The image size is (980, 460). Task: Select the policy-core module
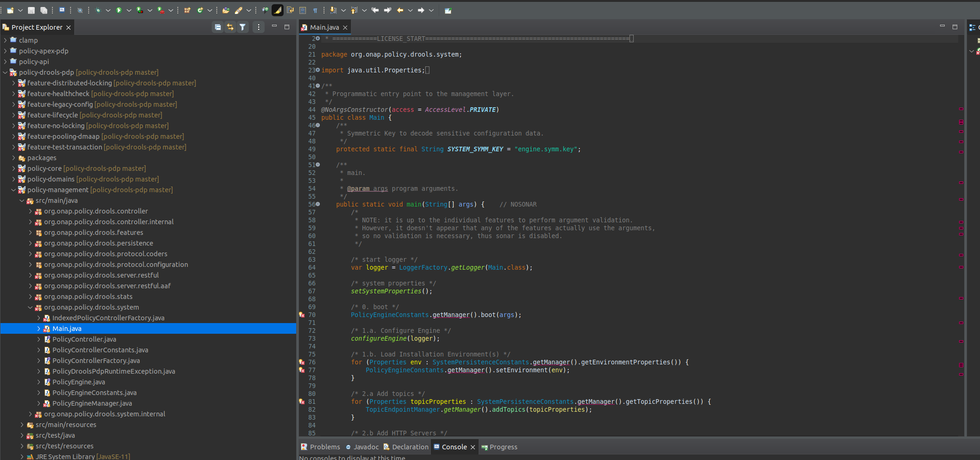(x=44, y=168)
